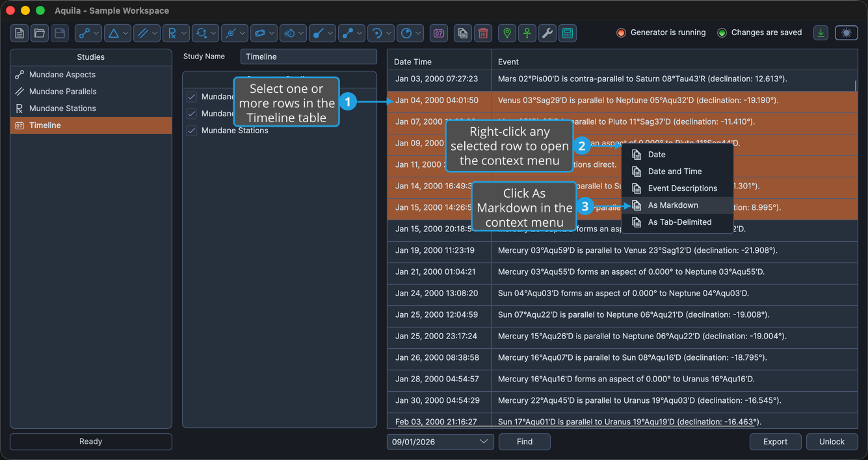Choose As Tab-Delimited from context menu

tap(677, 222)
